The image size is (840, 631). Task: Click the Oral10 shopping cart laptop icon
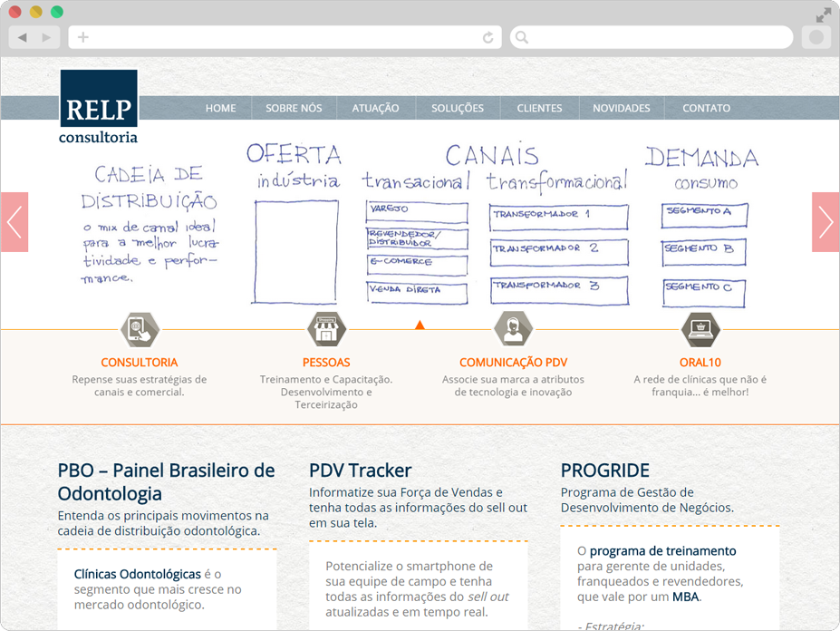(700, 328)
